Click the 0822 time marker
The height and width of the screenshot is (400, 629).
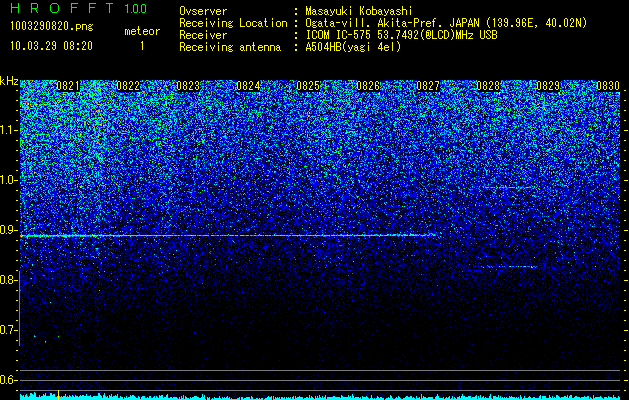point(128,86)
